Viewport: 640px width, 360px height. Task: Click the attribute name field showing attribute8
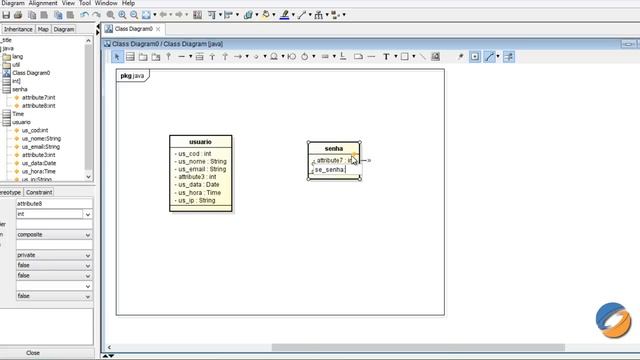click(54, 203)
